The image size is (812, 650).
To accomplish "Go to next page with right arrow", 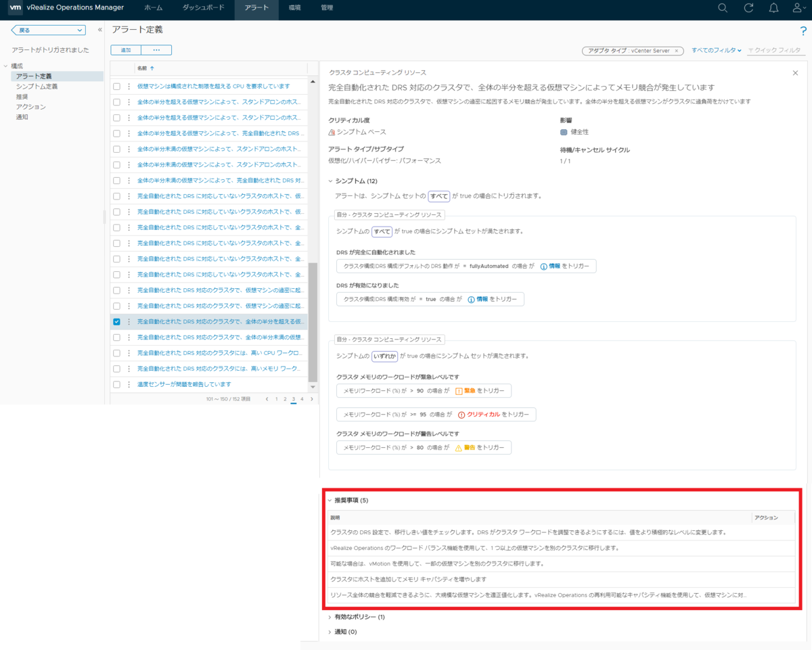I will point(311,399).
